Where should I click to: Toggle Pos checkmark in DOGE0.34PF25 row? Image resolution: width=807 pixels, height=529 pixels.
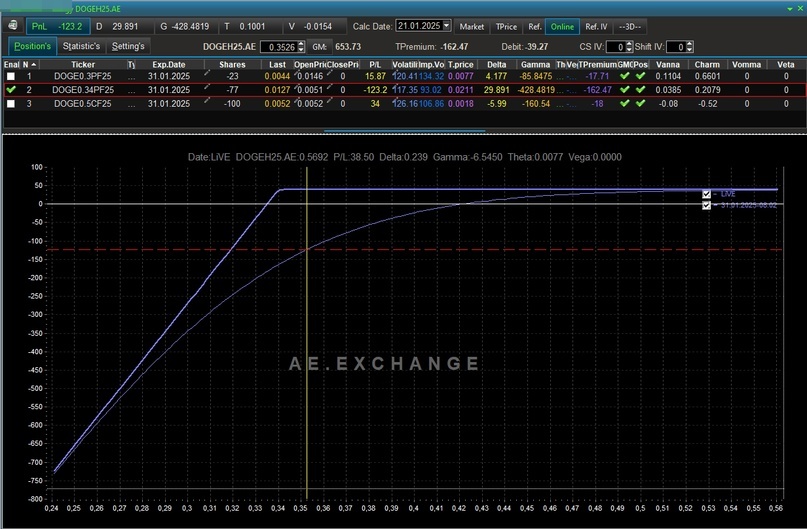click(641, 90)
